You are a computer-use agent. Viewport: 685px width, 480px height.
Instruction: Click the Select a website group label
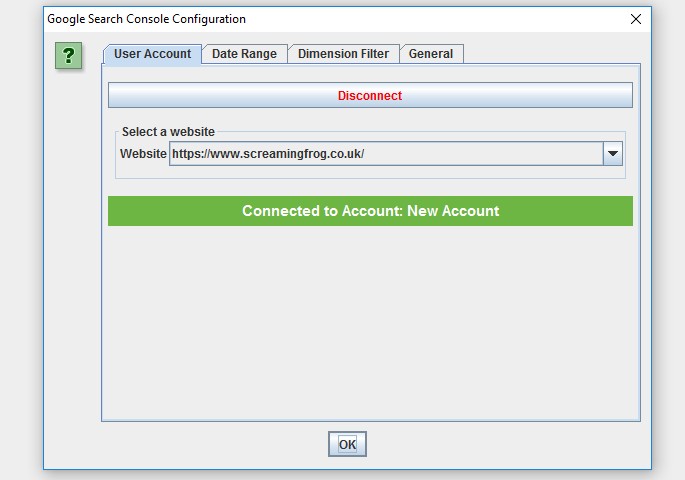tap(168, 131)
